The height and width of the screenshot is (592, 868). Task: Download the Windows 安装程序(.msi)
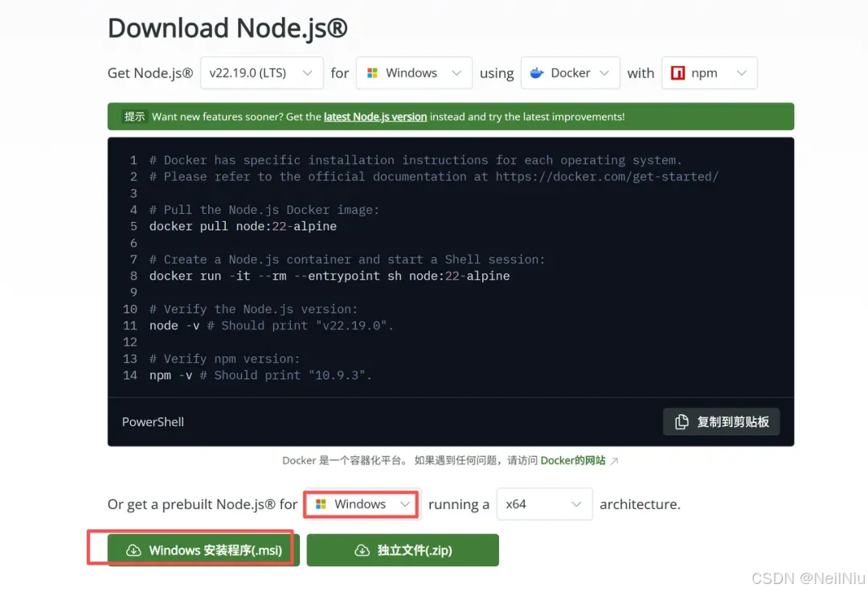203,550
